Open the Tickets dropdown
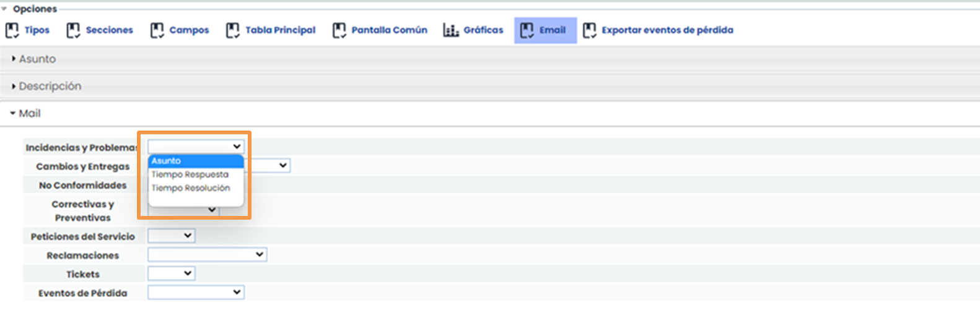The height and width of the screenshot is (310, 980). click(171, 273)
